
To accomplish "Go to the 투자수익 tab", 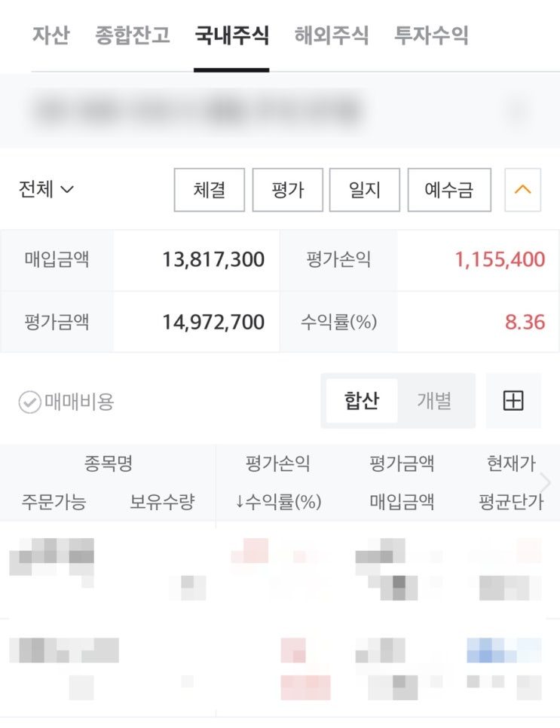I will click(x=431, y=35).
